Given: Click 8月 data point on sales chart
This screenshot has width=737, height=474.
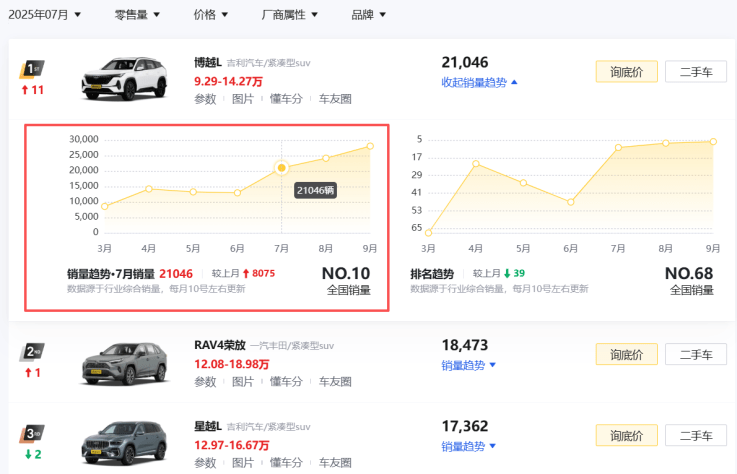Looking at the screenshot, I should click(x=326, y=158).
